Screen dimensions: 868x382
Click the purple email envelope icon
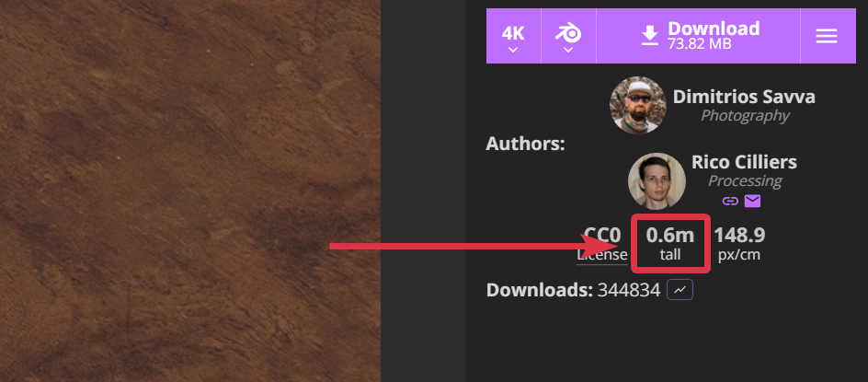point(752,202)
